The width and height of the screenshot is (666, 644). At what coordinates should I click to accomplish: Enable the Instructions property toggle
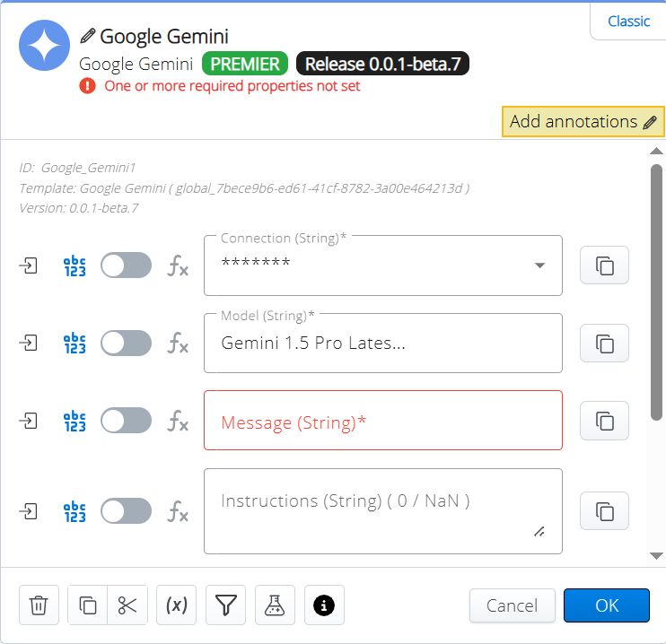pyautogui.click(x=126, y=511)
